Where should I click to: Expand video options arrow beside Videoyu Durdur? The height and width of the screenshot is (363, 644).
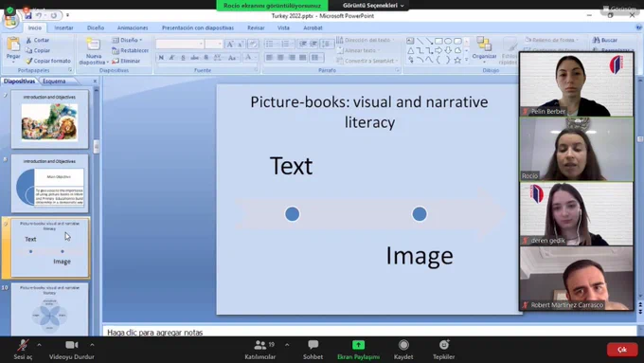pos(92,345)
